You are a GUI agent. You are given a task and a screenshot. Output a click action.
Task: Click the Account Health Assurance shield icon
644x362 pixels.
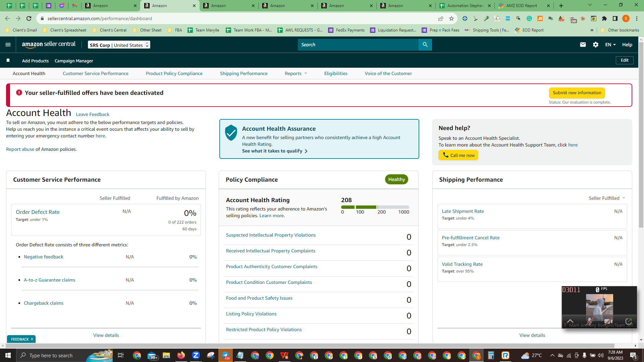pyautogui.click(x=231, y=133)
